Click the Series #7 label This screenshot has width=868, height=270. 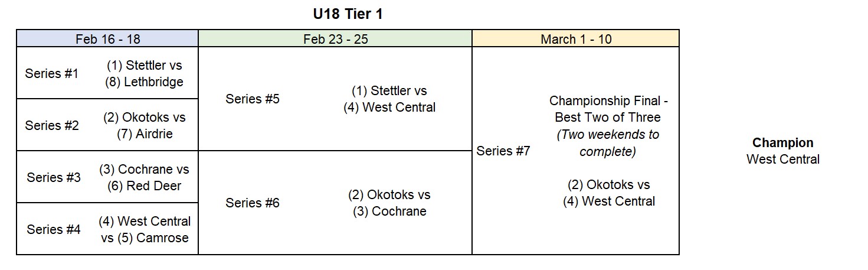tap(503, 151)
